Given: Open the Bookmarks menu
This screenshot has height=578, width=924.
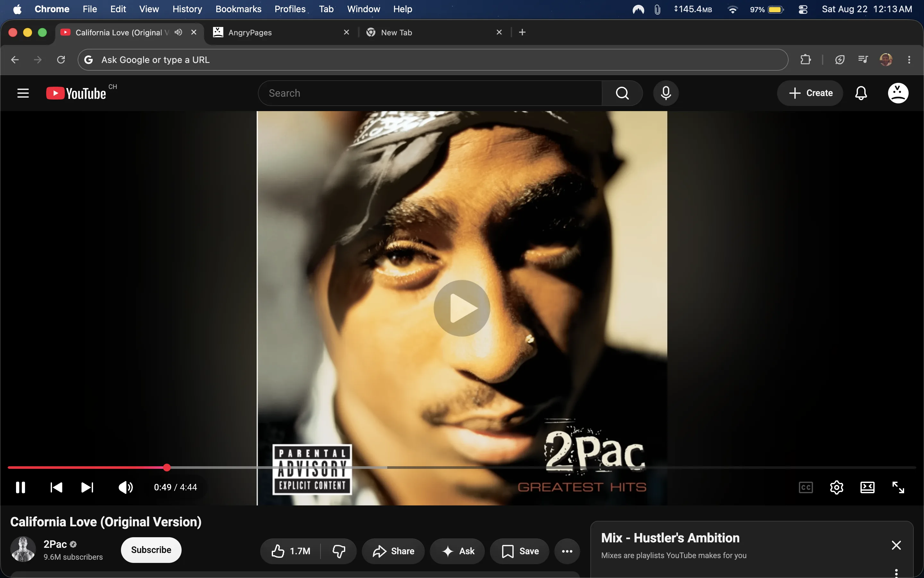Looking at the screenshot, I should 238,9.
